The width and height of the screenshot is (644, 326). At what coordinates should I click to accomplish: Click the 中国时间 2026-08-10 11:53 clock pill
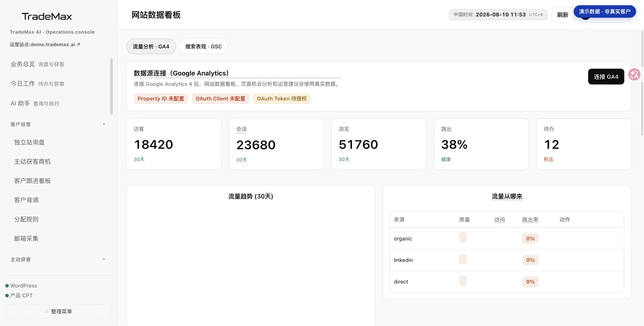pos(498,15)
